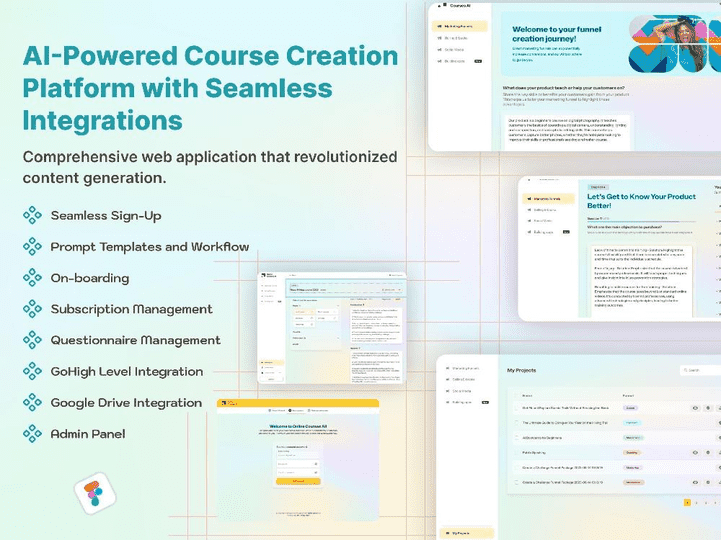This screenshot has width=721, height=540.
Task: Click the 'Subscription Management' feature text
Action: [132, 309]
